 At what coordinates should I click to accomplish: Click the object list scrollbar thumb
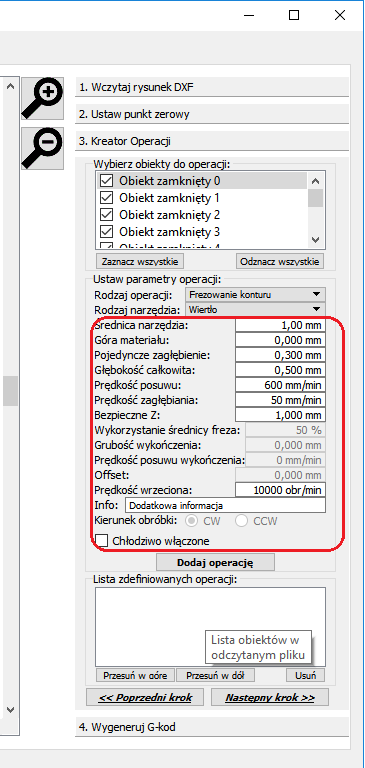pyautogui.click(x=316, y=198)
